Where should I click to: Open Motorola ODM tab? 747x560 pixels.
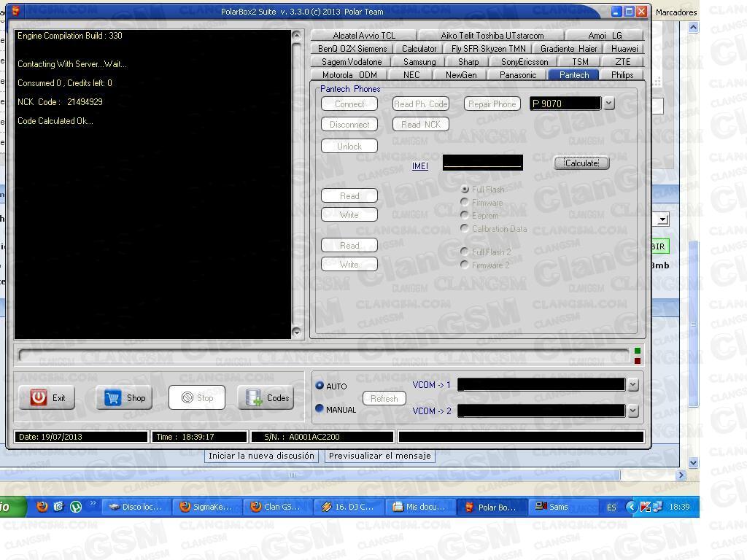pyautogui.click(x=349, y=75)
